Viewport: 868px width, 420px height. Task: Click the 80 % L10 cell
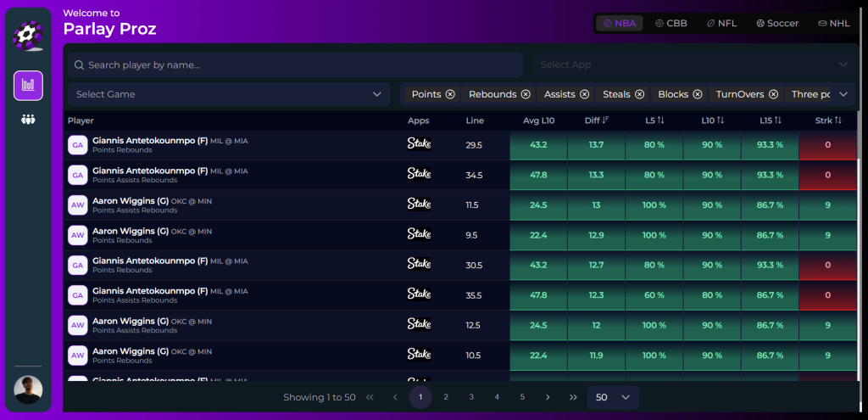tap(712, 294)
